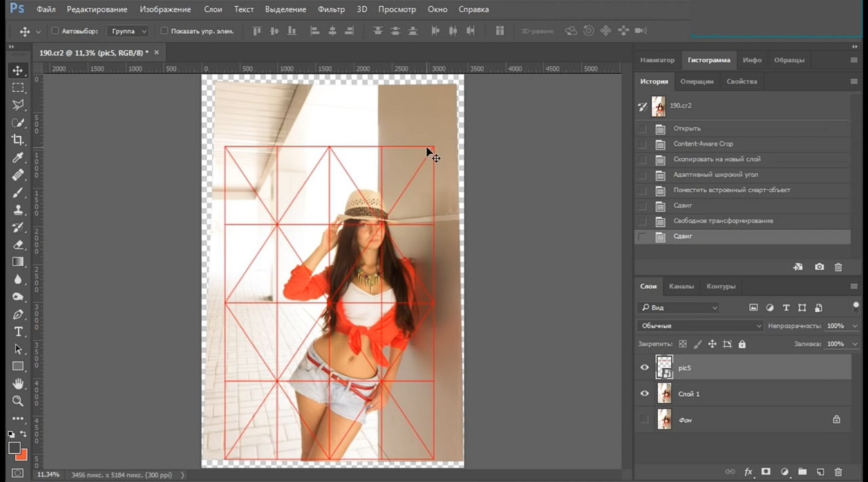Enable the Автовыбор checkbox
This screenshot has height=482, width=868.
click(x=55, y=31)
